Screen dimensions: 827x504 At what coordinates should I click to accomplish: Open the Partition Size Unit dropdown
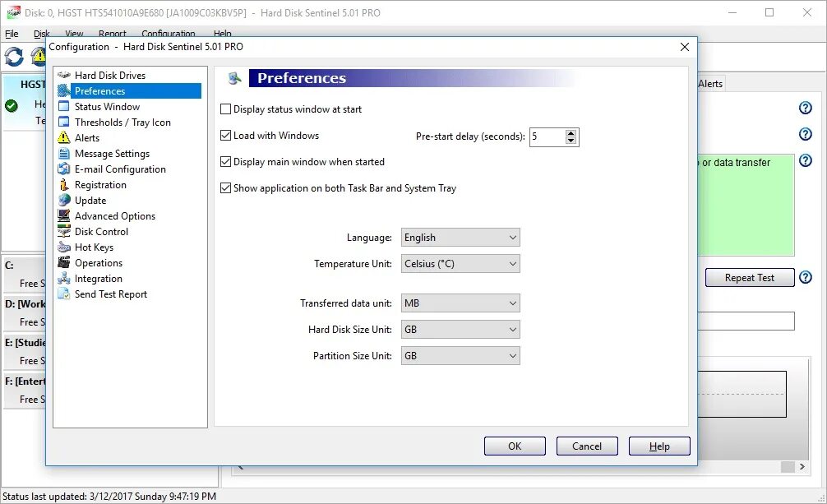click(460, 356)
